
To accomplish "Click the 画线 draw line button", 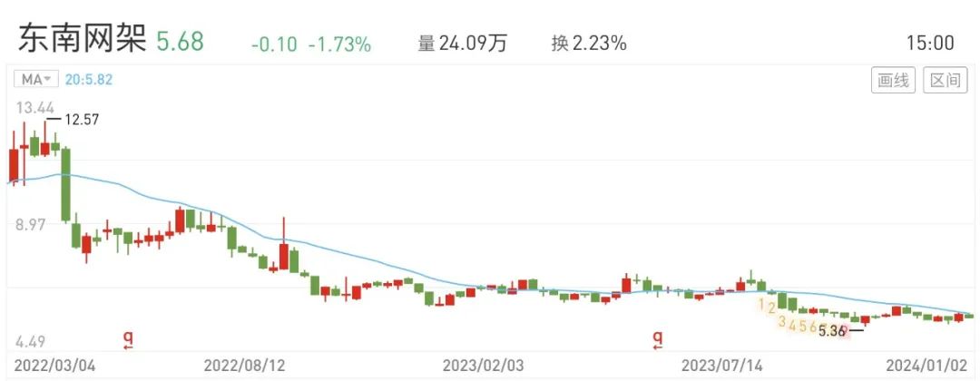I will click(893, 81).
